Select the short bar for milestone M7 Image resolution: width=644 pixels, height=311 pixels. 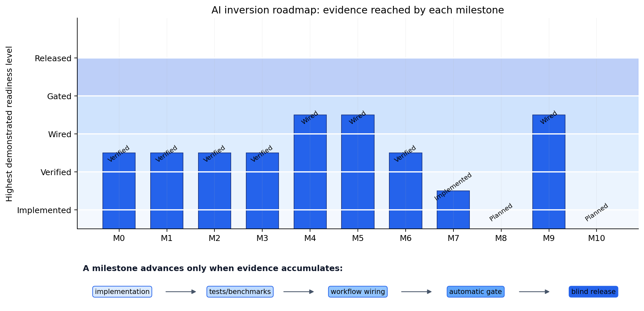pos(453,210)
